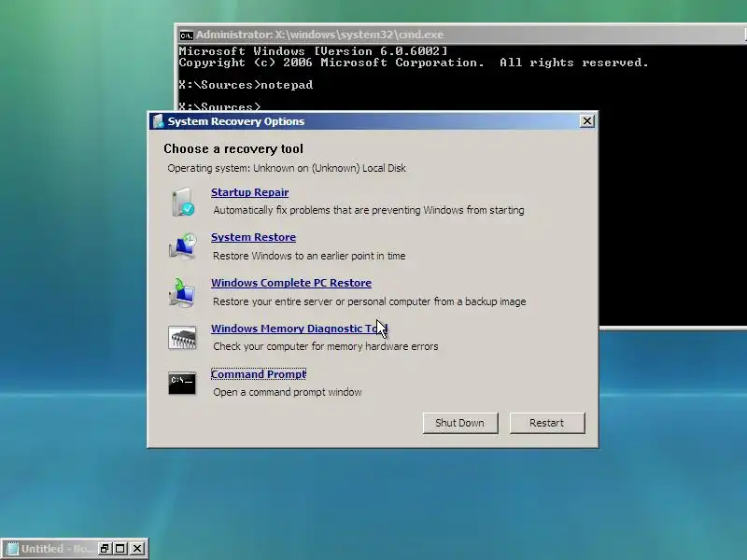The height and width of the screenshot is (560, 747).
Task: Open the Command Prompt link
Action: pos(259,374)
